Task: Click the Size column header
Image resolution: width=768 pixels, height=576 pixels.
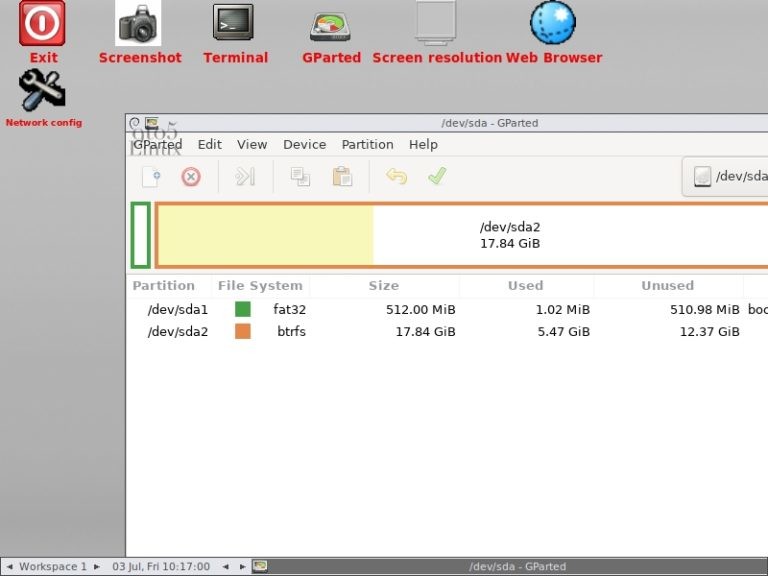Action: 384,286
